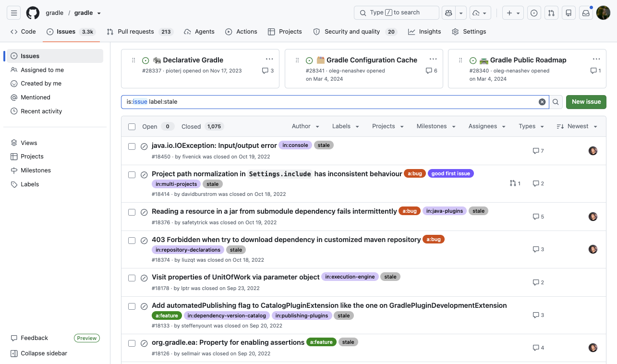Select the 403 Forbidden issue checkbox
The height and width of the screenshot is (364, 617).
132,241
